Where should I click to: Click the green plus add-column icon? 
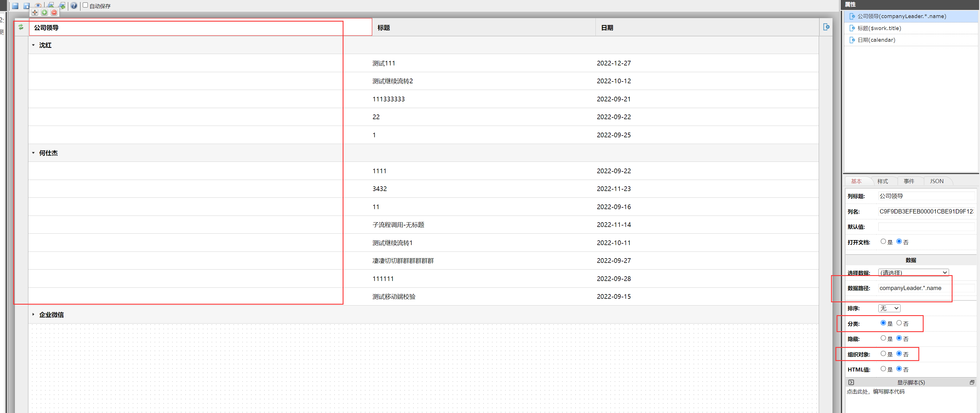coord(44,13)
